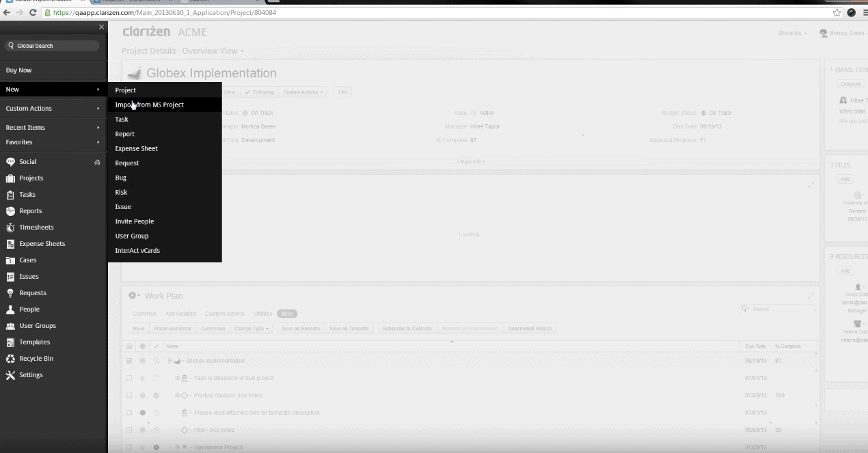Open the Issues module

[29, 277]
